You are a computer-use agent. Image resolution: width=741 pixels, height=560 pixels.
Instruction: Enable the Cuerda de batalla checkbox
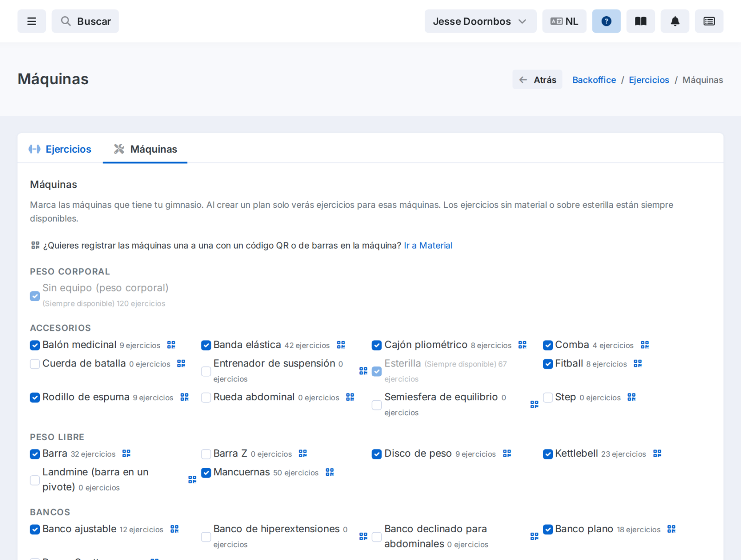(35, 364)
